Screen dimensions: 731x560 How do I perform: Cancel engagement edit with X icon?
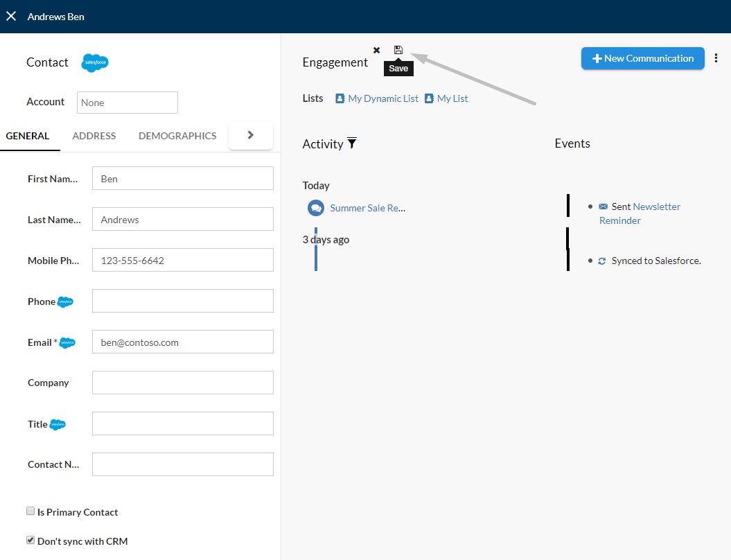[377, 50]
